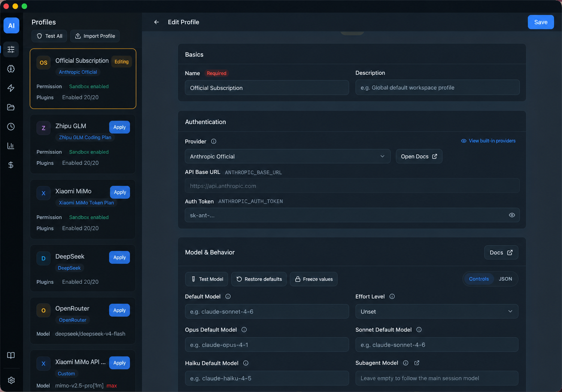The height and width of the screenshot is (392, 562).
Task: Click deepseek/deepseek-v4-flash model text
Action: (90, 334)
